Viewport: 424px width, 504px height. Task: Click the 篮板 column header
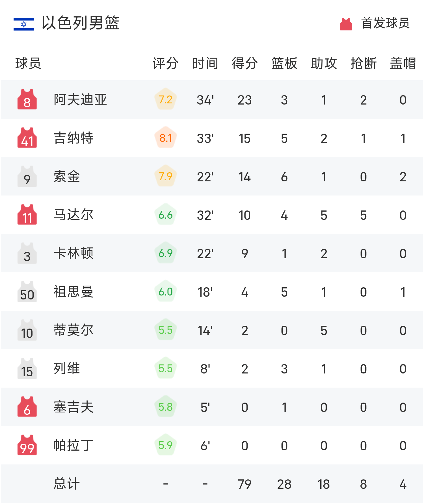click(x=284, y=63)
